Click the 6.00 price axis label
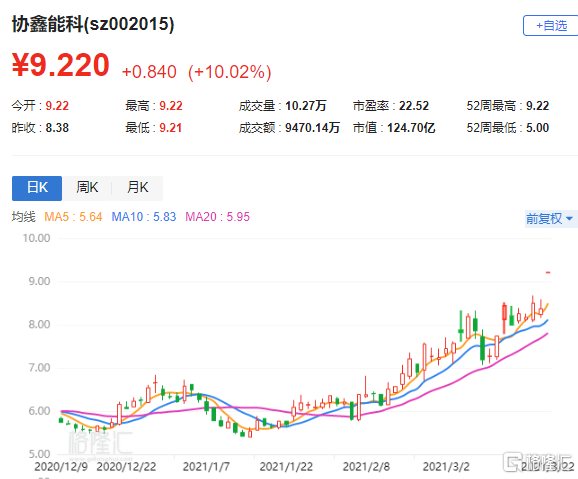This screenshot has width=578, height=479. click(39, 411)
